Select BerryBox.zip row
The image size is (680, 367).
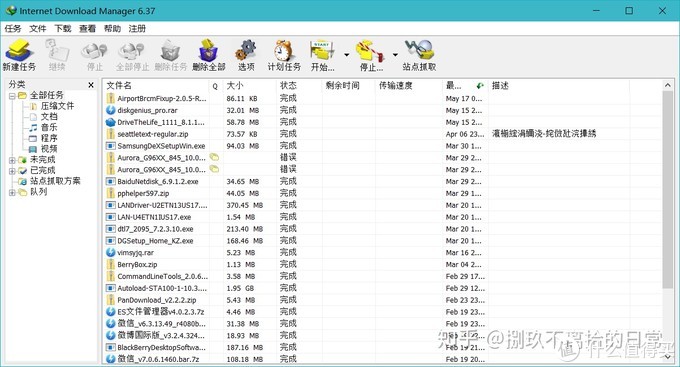383,264
